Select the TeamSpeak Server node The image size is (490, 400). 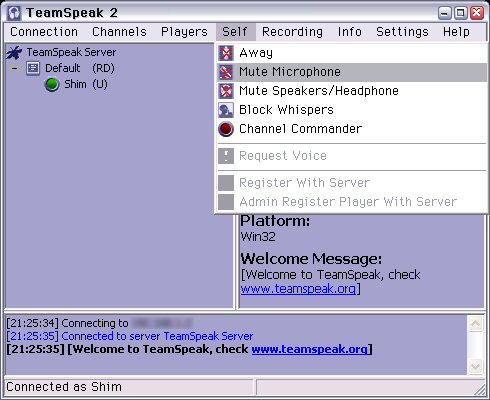pyautogui.click(x=71, y=52)
